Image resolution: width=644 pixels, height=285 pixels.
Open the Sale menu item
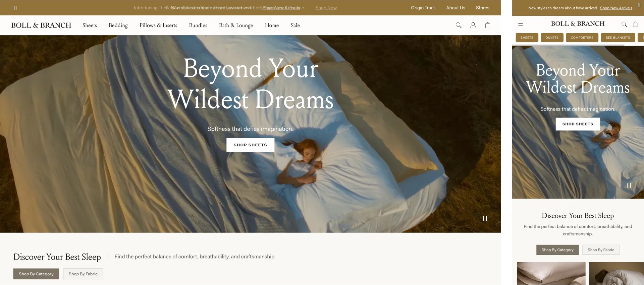coord(295,25)
